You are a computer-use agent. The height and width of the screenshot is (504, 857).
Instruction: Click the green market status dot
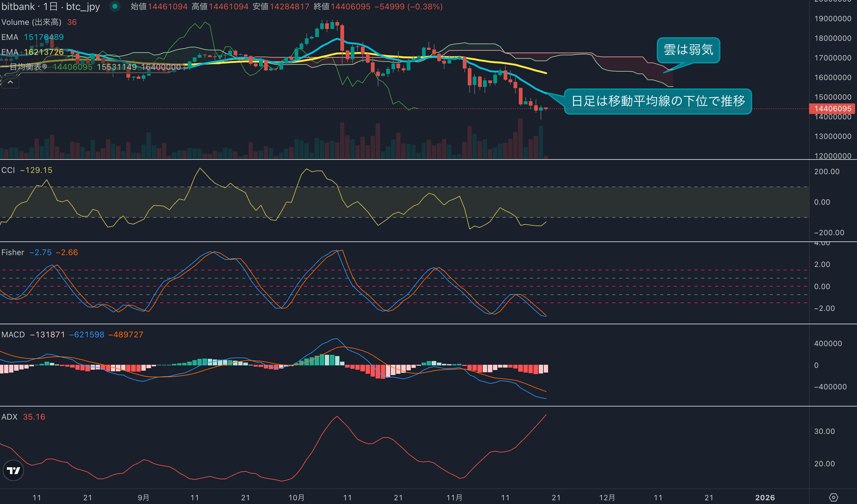point(115,7)
